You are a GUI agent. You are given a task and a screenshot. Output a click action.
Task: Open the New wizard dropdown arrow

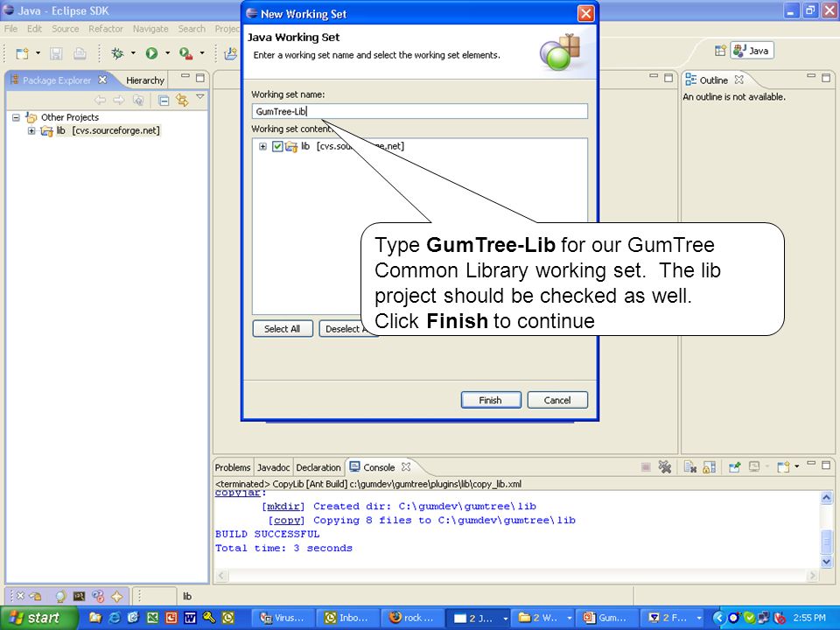pos(38,53)
